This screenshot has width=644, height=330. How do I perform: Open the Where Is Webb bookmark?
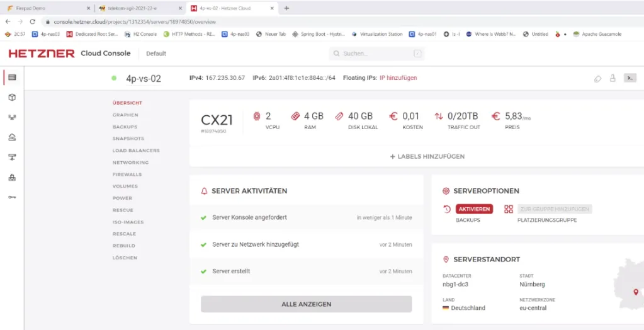[x=492, y=34]
